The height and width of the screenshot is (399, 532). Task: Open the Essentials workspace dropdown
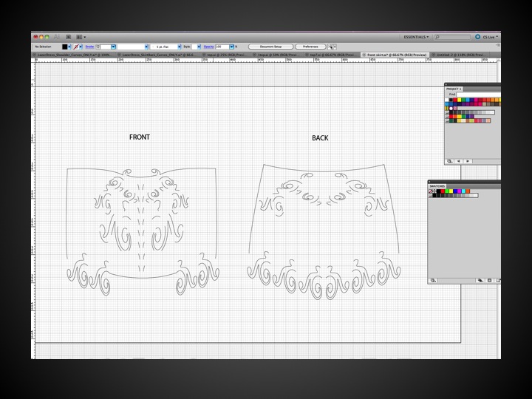[x=416, y=36]
